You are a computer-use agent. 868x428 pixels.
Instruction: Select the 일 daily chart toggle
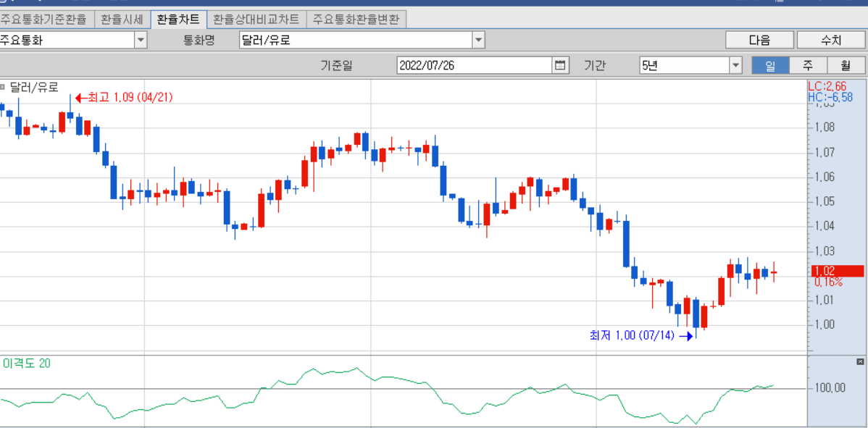(770, 65)
